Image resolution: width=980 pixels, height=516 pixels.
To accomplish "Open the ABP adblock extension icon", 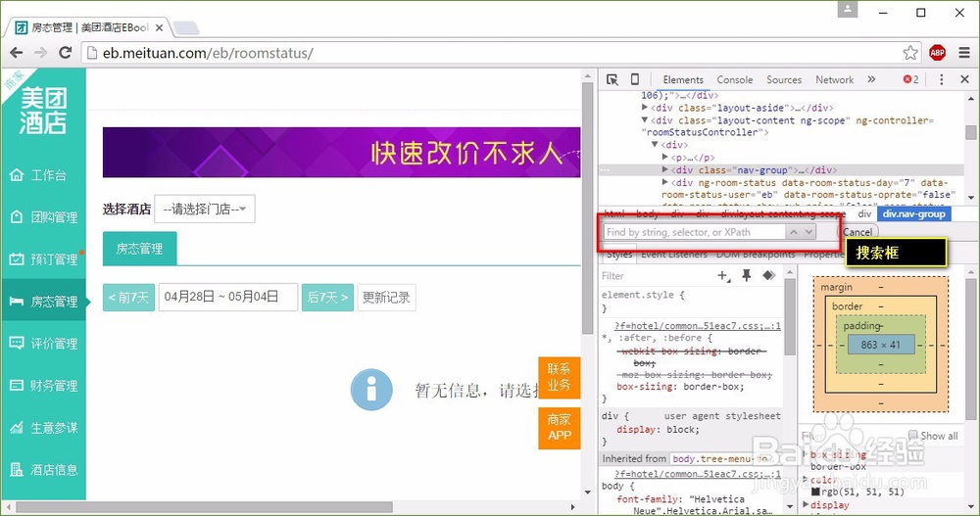I will tap(937, 53).
